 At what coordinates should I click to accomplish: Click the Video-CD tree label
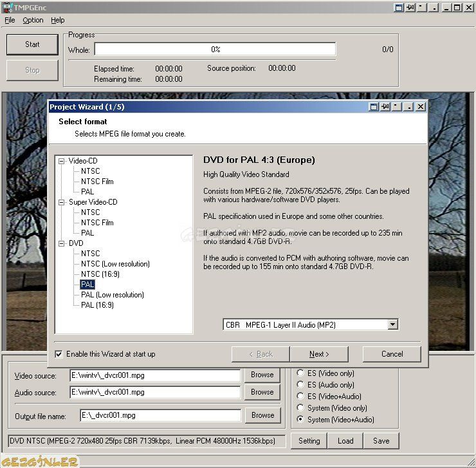pyautogui.click(x=83, y=161)
